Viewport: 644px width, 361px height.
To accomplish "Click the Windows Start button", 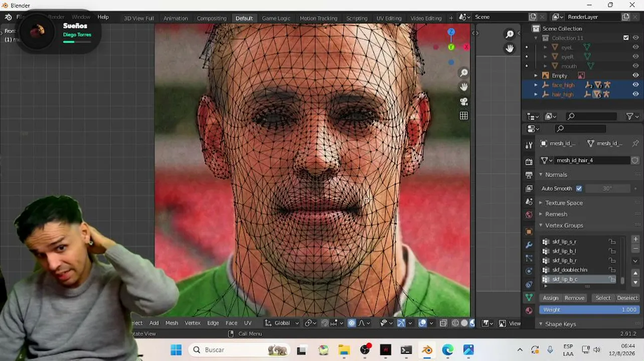I will [176, 350].
